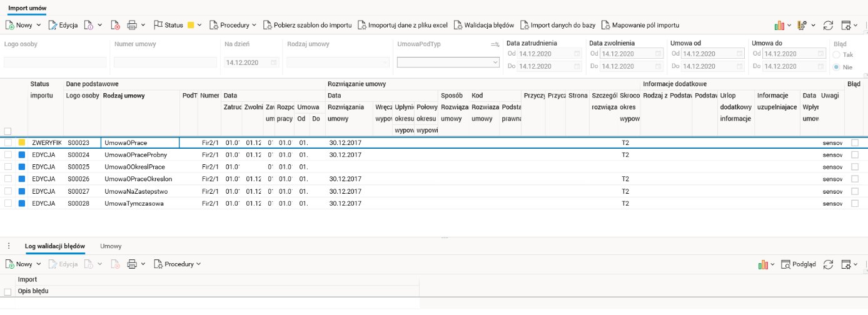Click the document info icon in top toolbar
This screenshot has width=868, height=315.
[89, 25]
